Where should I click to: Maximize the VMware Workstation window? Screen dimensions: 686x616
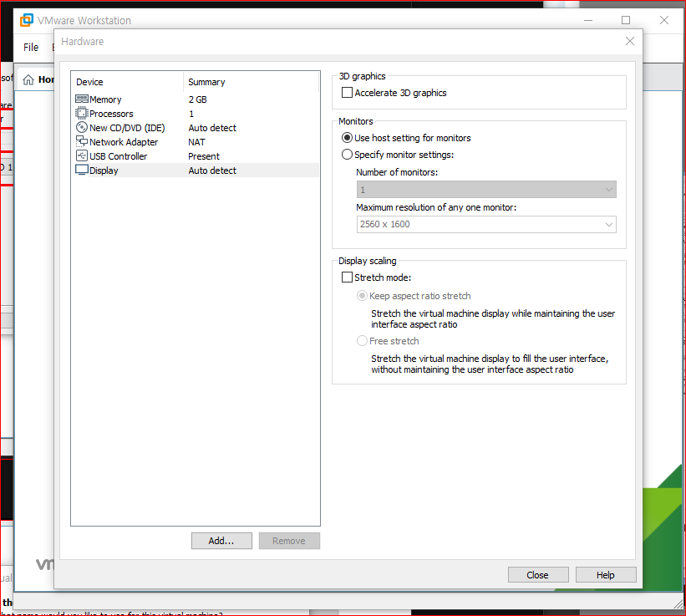626,20
